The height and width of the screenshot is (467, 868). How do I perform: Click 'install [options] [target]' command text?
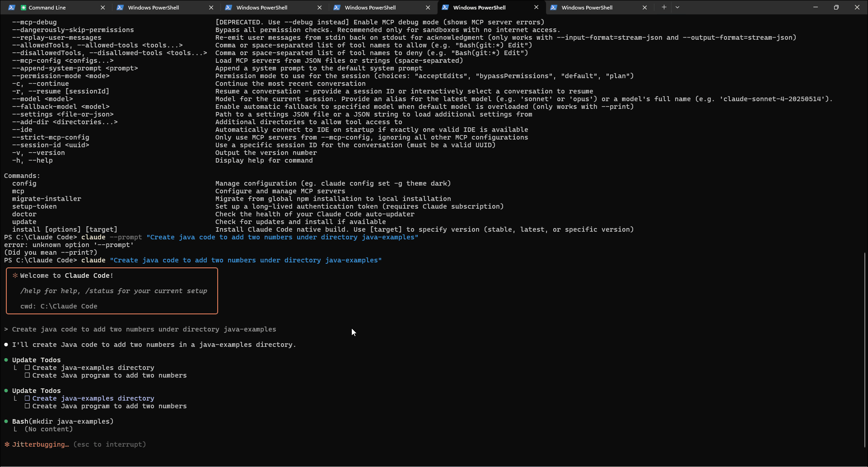click(65, 229)
